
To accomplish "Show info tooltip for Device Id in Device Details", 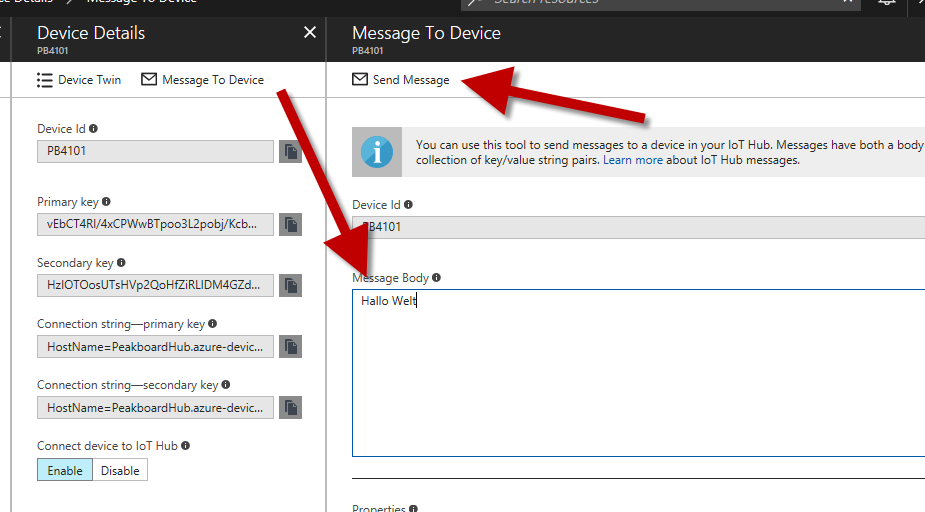I will click(x=93, y=129).
